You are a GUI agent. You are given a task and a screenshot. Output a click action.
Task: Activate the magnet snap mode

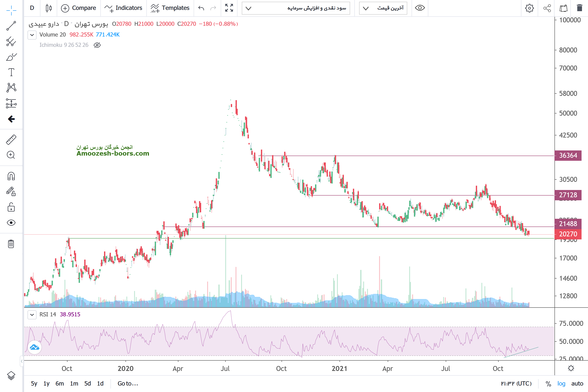pos(11,176)
